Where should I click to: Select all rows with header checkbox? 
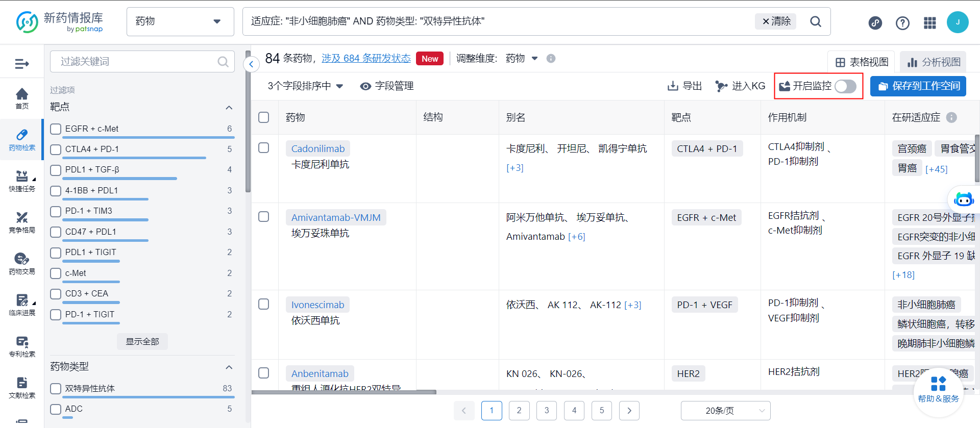[x=264, y=117]
